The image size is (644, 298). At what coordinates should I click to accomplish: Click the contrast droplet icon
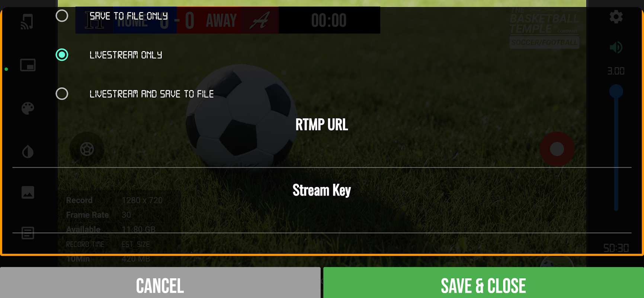pyautogui.click(x=28, y=152)
